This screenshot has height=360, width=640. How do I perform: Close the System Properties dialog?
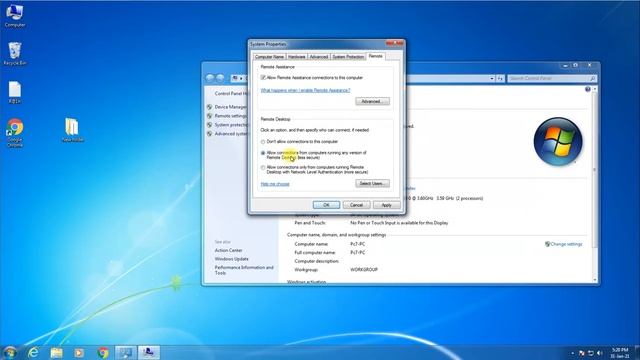click(x=395, y=43)
